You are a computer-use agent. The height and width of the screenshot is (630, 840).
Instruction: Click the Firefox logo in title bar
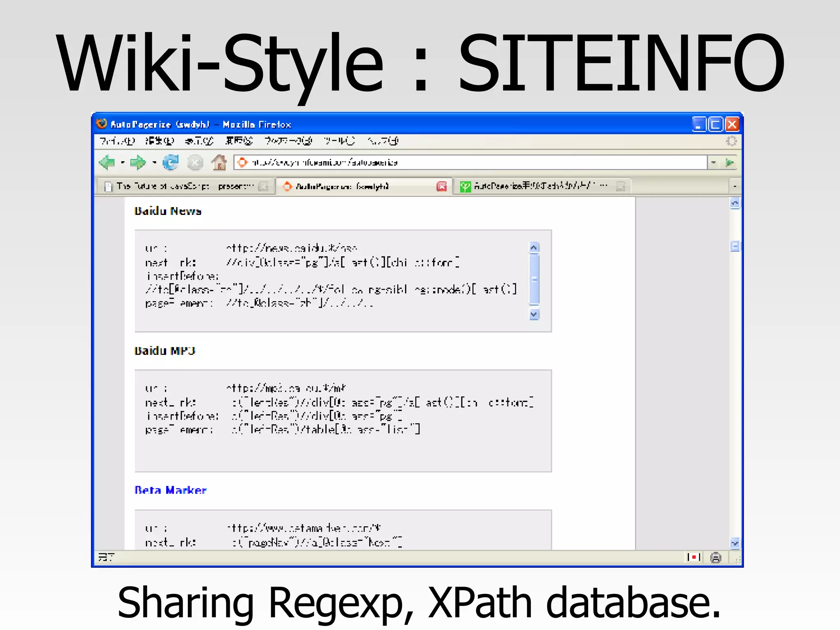pos(101,123)
